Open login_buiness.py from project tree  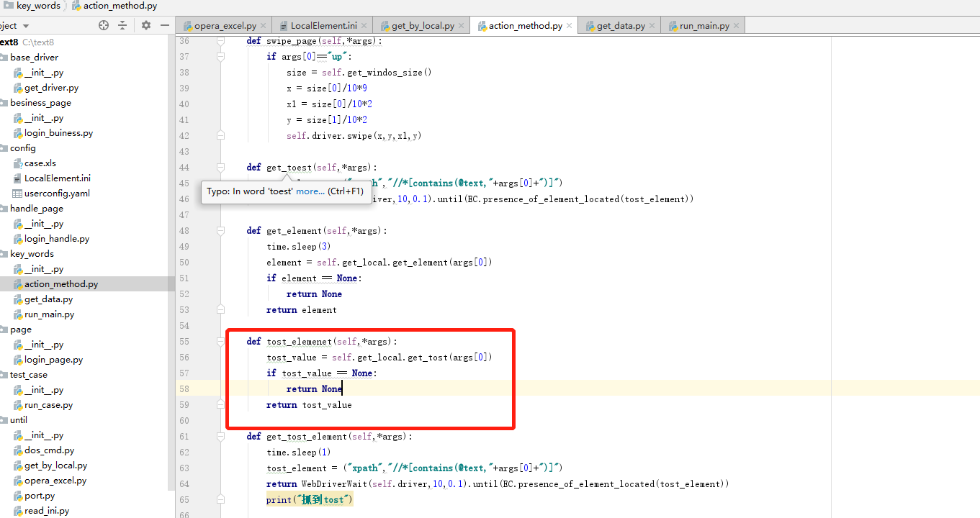tap(58, 132)
